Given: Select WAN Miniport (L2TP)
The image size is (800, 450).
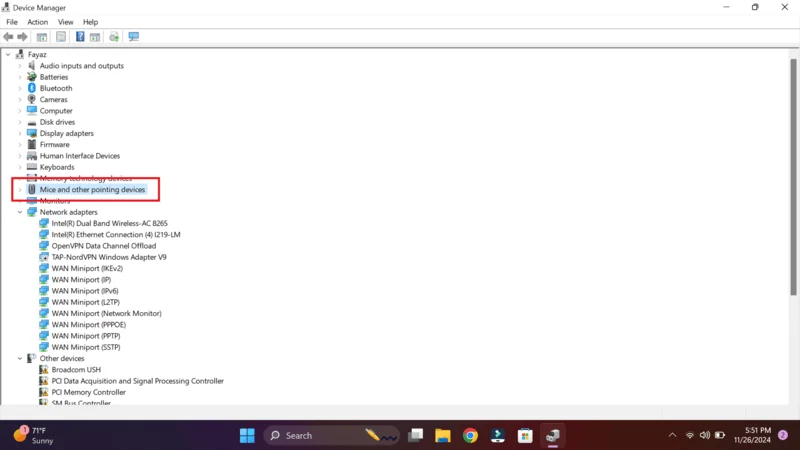Looking at the screenshot, I should click(85, 302).
